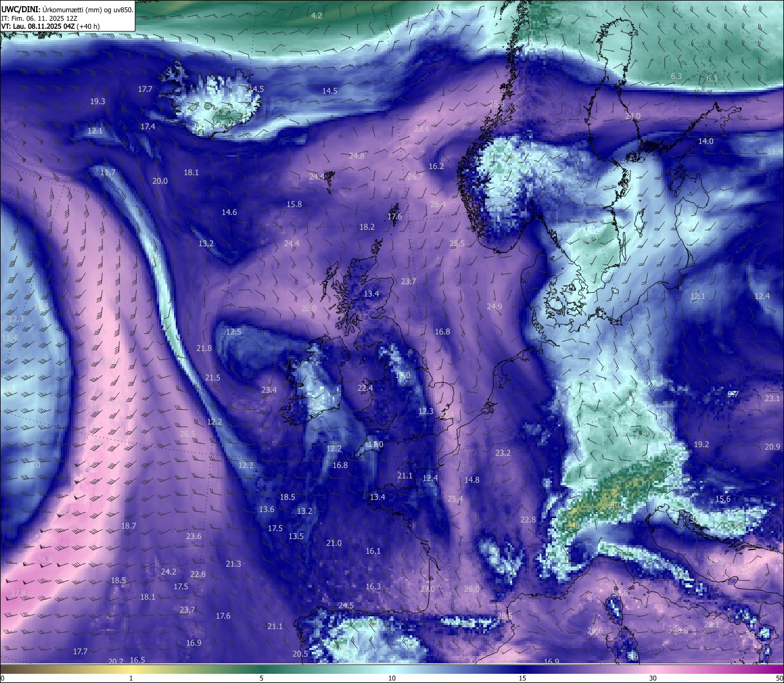
Task: Click the colorbar tick label 30
Action: click(x=653, y=678)
